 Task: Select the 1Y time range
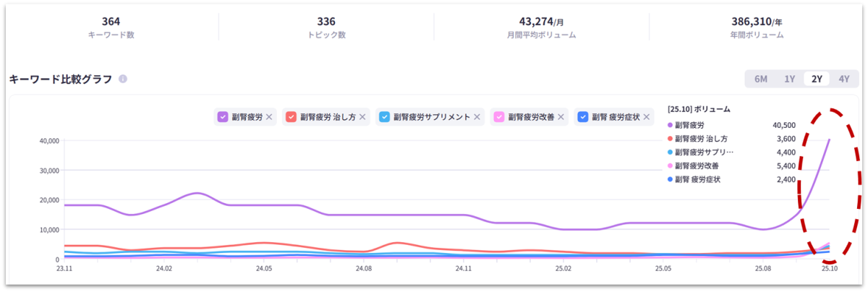[790, 80]
